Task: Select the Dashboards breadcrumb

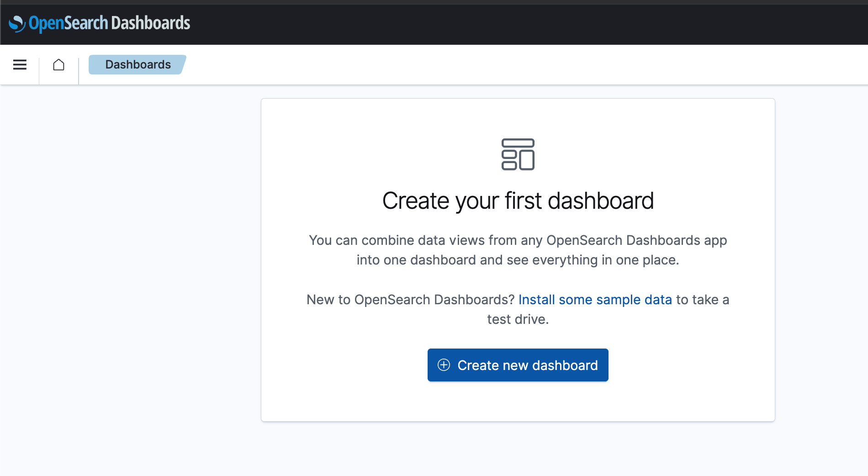Action: 137,65
